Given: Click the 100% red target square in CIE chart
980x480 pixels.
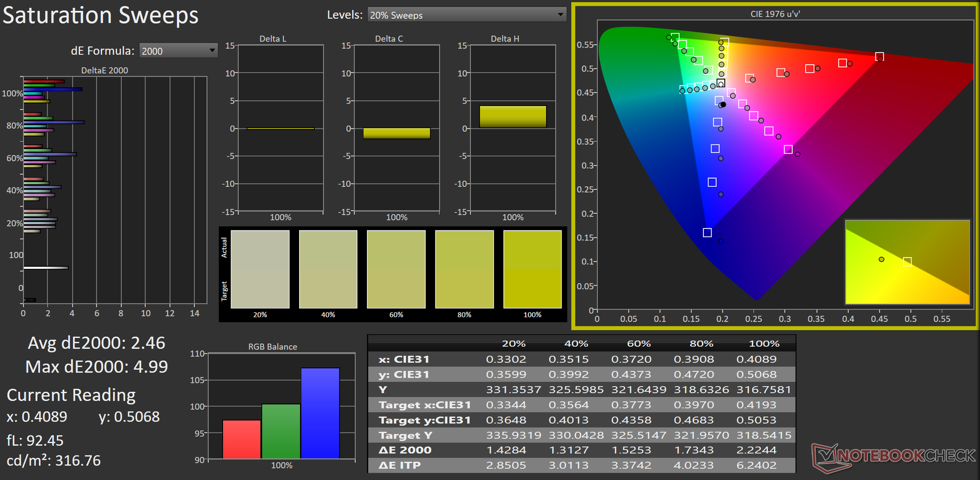Looking at the screenshot, I should pos(879,57).
